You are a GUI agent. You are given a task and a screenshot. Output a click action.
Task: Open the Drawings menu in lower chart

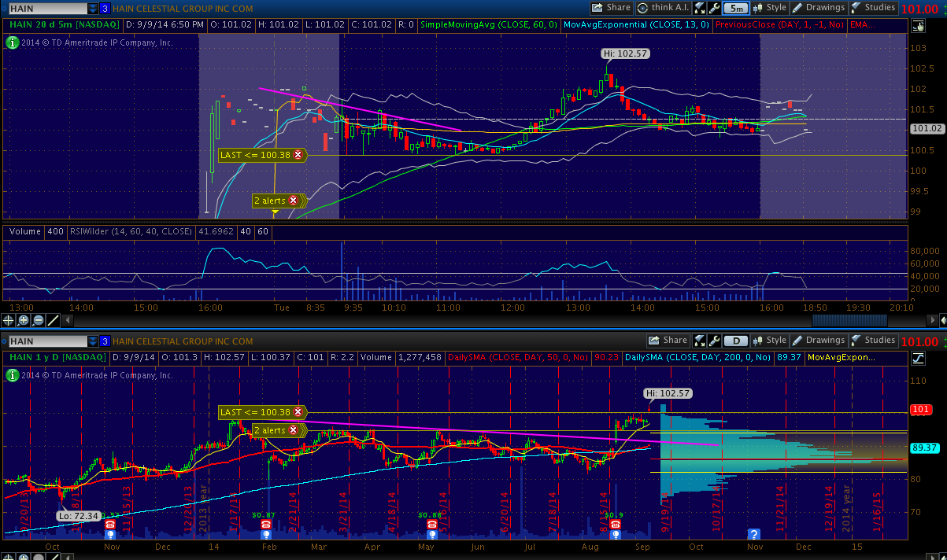point(819,341)
